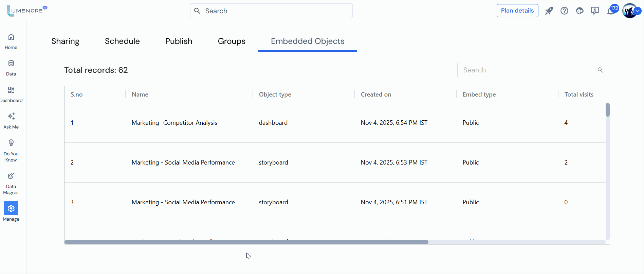Viewport: 644px width, 274px height.
Task: Select the Manage gear icon
Action: [x=11, y=208]
